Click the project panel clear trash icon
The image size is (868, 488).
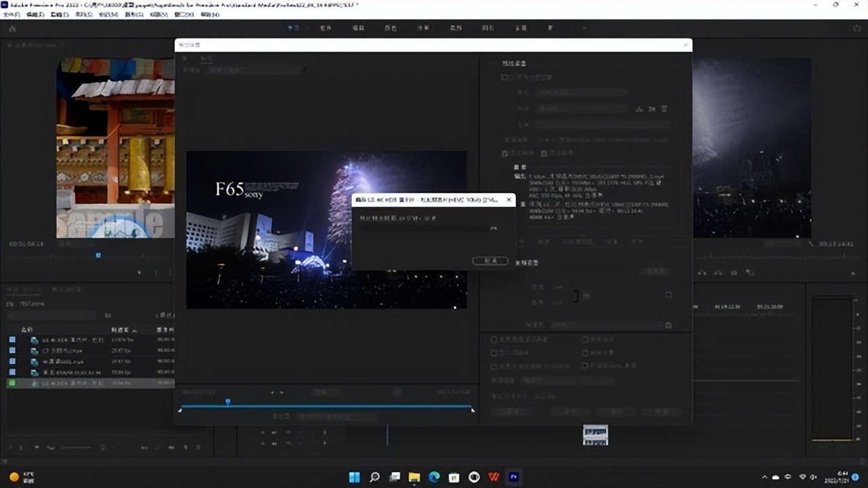[x=198, y=447]
